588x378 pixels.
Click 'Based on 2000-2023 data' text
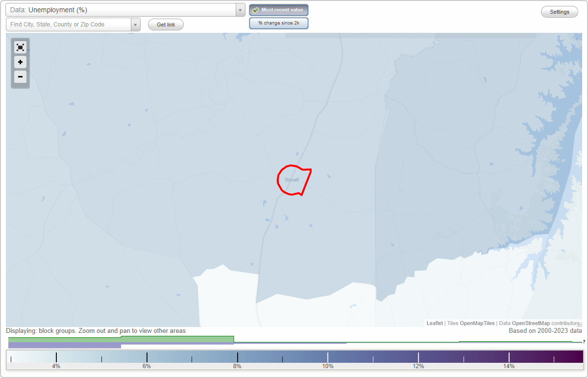click(x=545, y=331)
